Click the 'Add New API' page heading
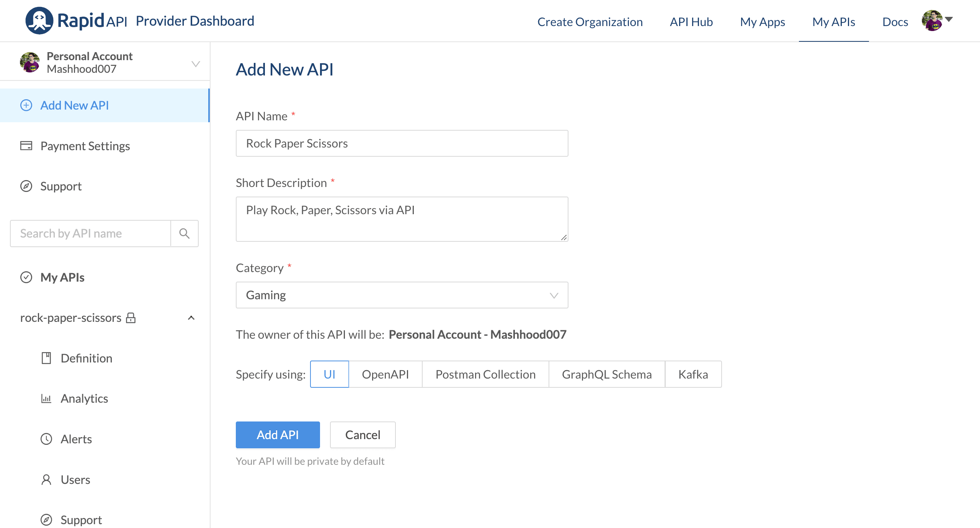The image size is (980, 528). [284, 69]
